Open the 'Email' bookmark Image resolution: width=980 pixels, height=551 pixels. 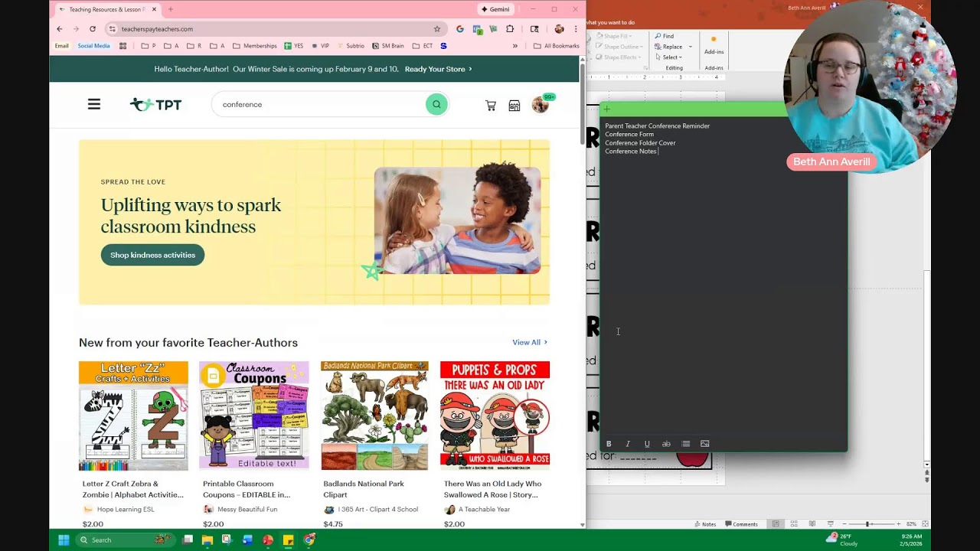coord(61,46)
